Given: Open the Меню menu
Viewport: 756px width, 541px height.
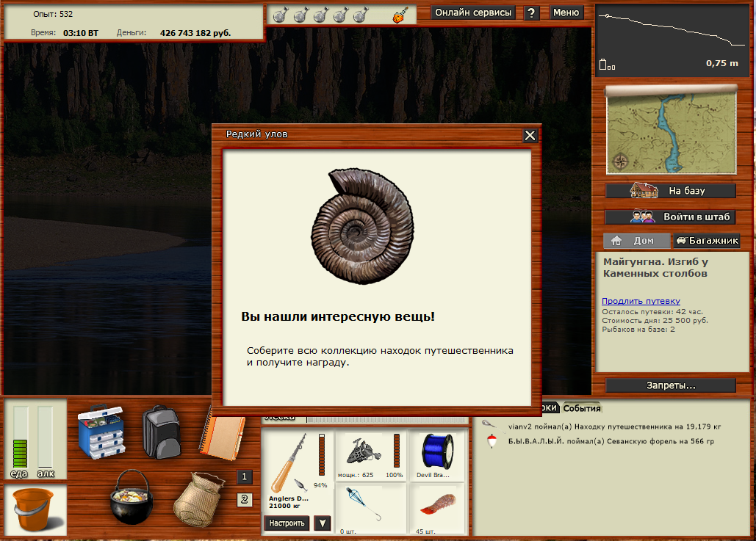Looking at the screenshot, I should coord(566,12).
